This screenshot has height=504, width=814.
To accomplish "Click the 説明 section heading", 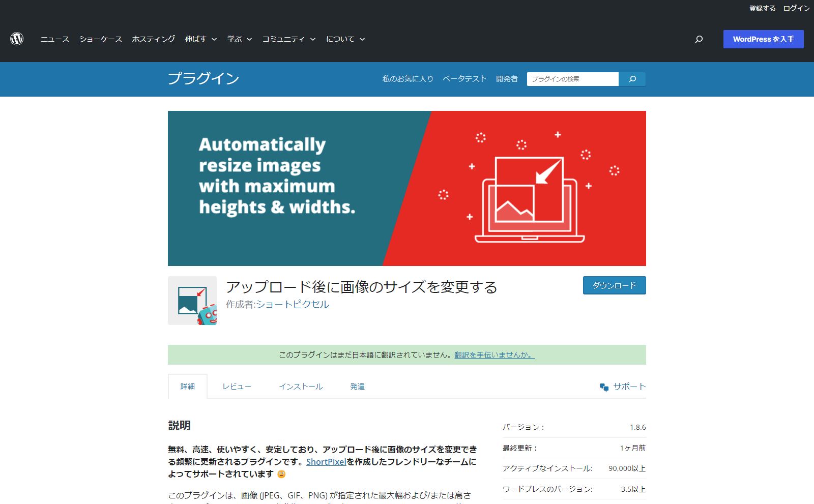I will (x=180, y=426).
